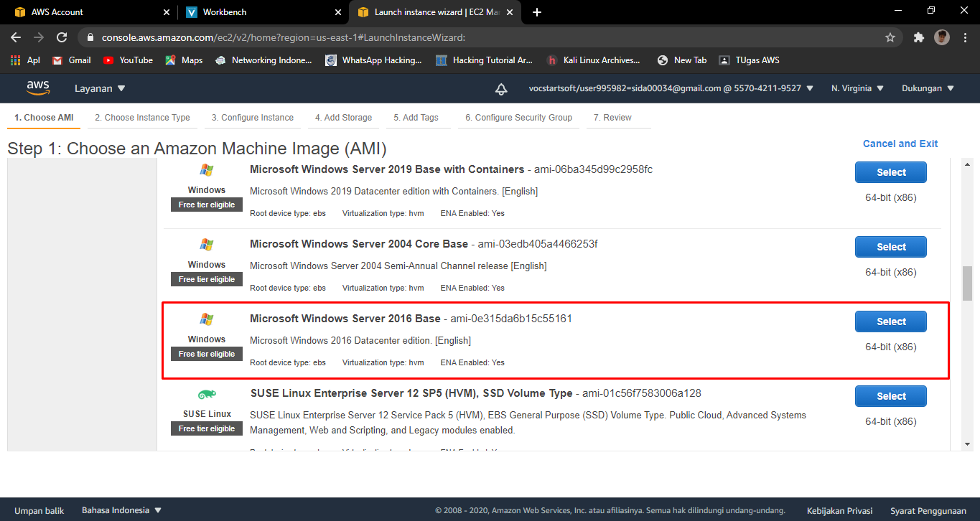Open the YouTube bookmark
980x521 pixels.
point(128,60)
